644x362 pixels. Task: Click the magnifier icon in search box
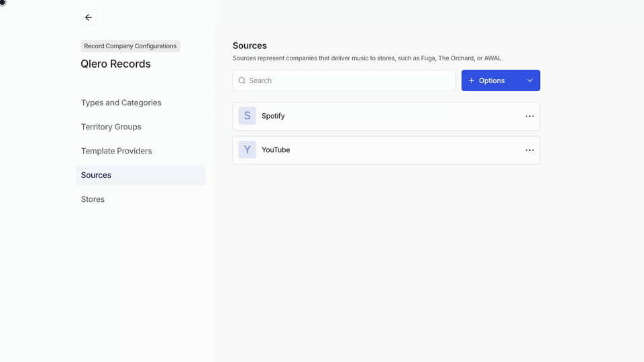[242, 80]
